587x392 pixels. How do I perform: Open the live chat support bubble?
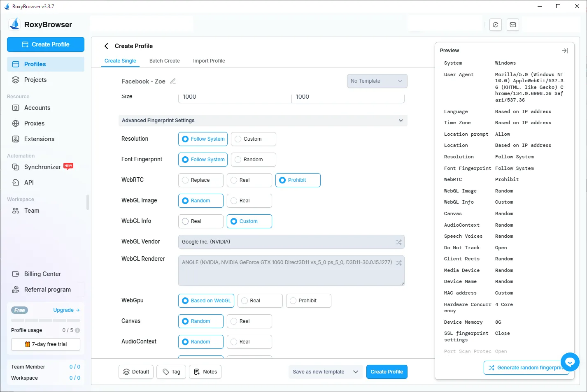click(x=570, y=362)
